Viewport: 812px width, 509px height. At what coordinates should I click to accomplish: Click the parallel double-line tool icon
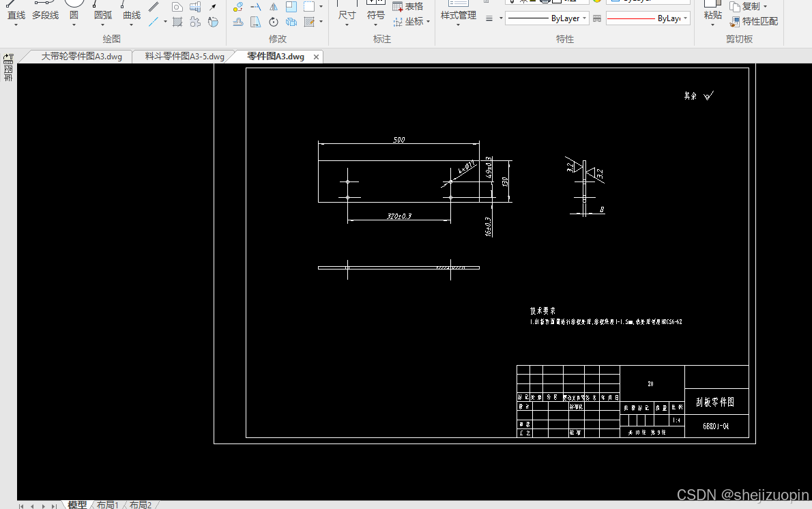coord(154,7)
